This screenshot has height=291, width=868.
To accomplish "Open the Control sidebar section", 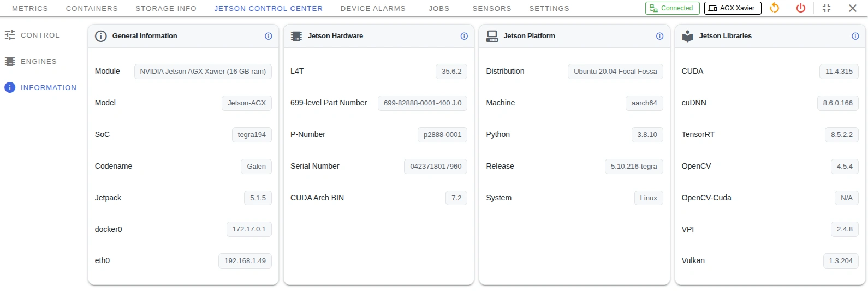I will [39, 35].
